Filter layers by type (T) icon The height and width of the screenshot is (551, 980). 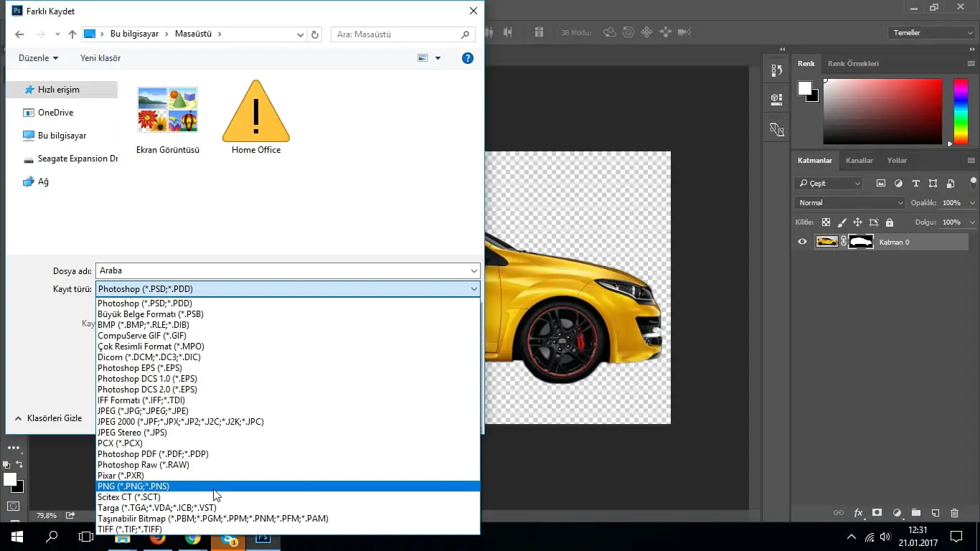coord(915,184)
